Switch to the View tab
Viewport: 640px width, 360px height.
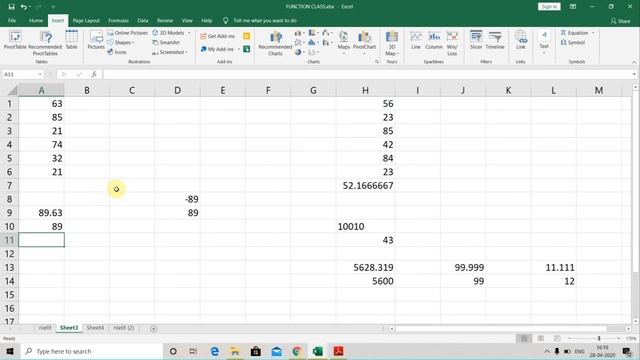tap(187, 20)
